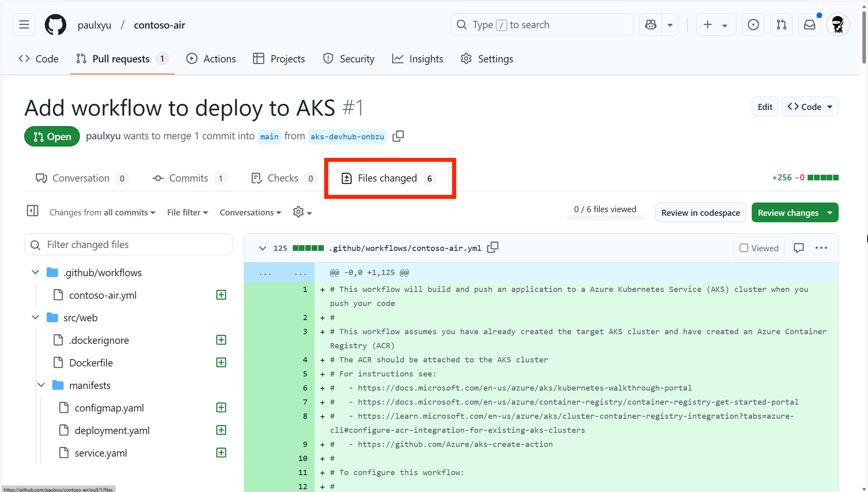Image resolution: width=868 pixels, height=492 pixels.
Task: Open the Copilot chat icon
Action: (651, 25)
